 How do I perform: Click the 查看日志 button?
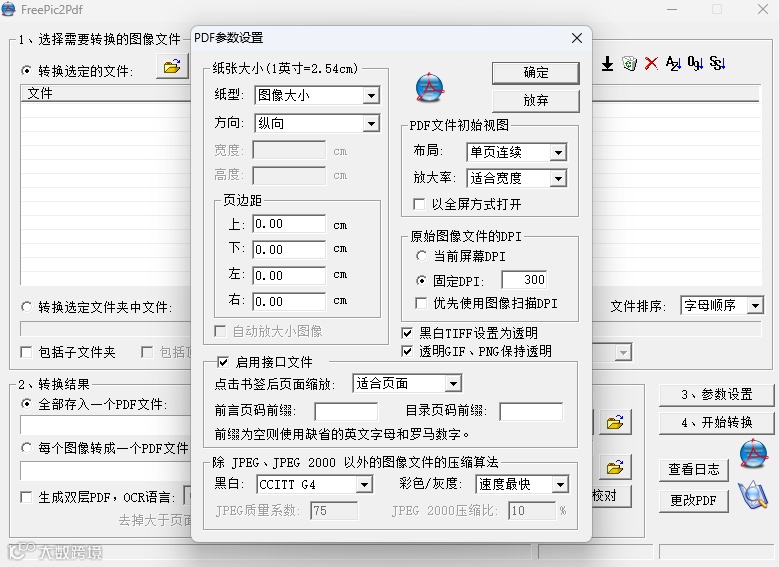coord(694,470)
